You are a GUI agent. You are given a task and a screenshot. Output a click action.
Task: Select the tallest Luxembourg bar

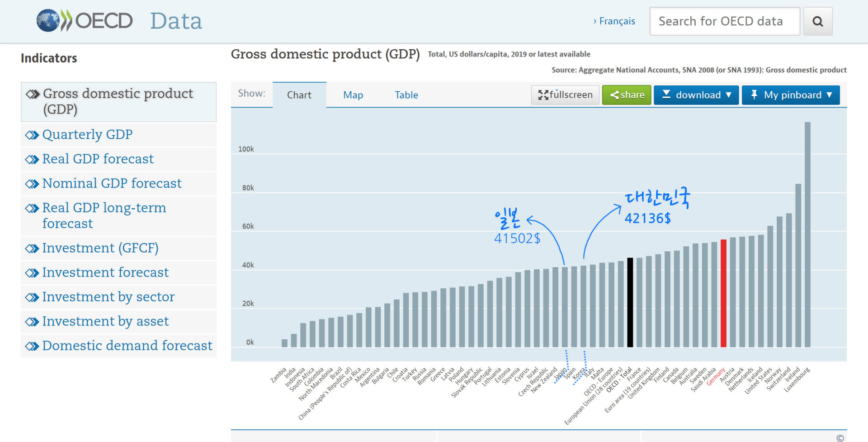[x=807, y=235]
